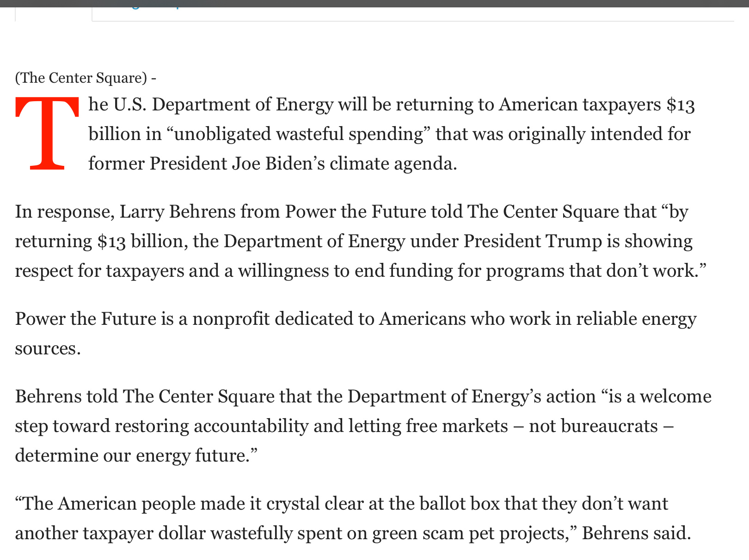Click the phrase "reliable energy"
The width and height of the screenshot is (749, 560).
point(636,319)
